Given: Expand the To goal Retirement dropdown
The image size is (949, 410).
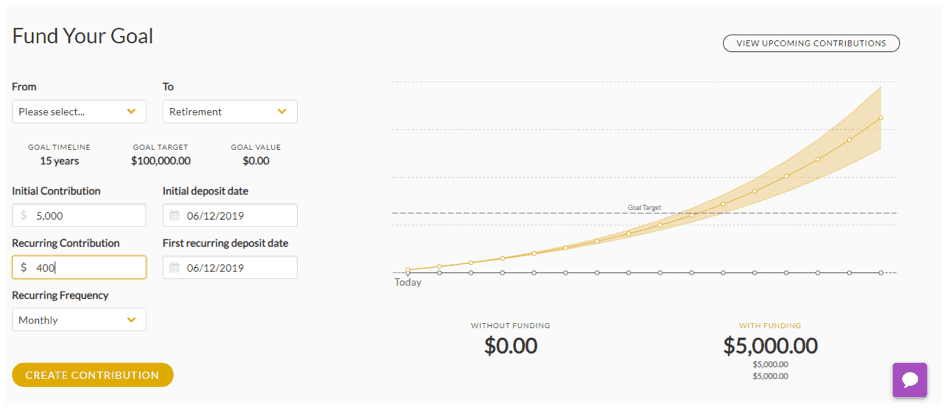Looking at the screenshot, I should 230,112.
